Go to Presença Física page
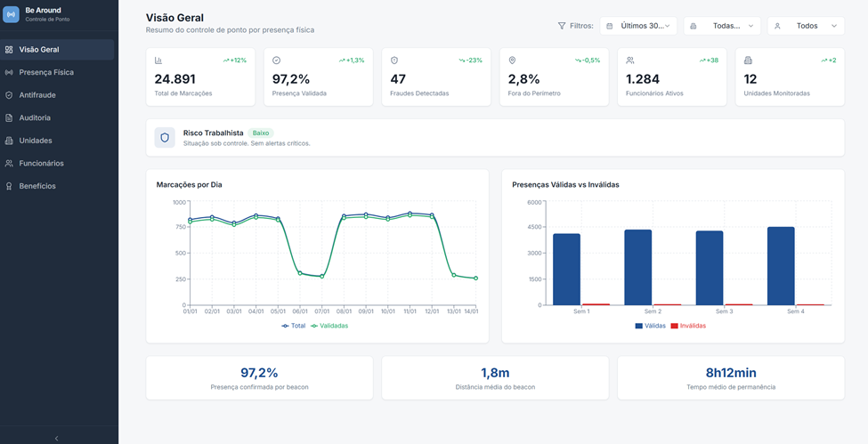Viewport: 868px width, 444px height. pyautogui.click(x=57, y=72)
